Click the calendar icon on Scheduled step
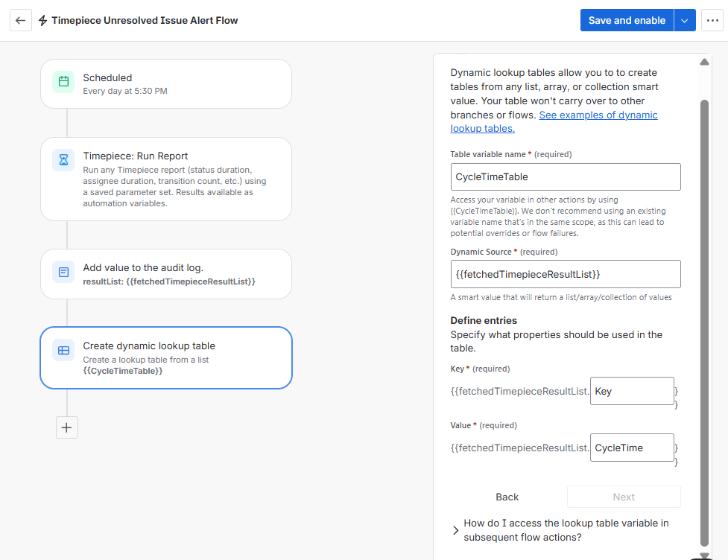The width and height of the screenshot is (728, 560). coord(63,82)
